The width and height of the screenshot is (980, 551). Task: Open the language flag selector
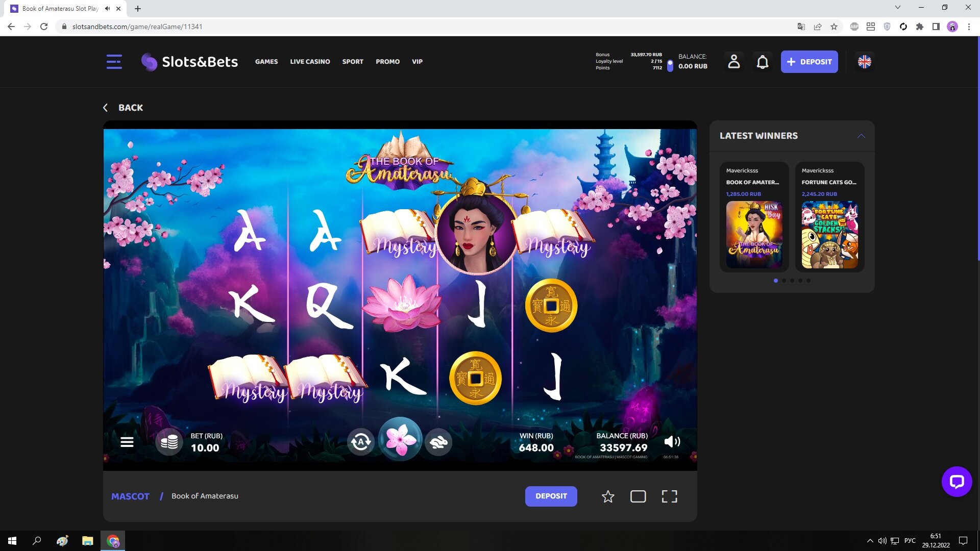click(x=865, y=62)
